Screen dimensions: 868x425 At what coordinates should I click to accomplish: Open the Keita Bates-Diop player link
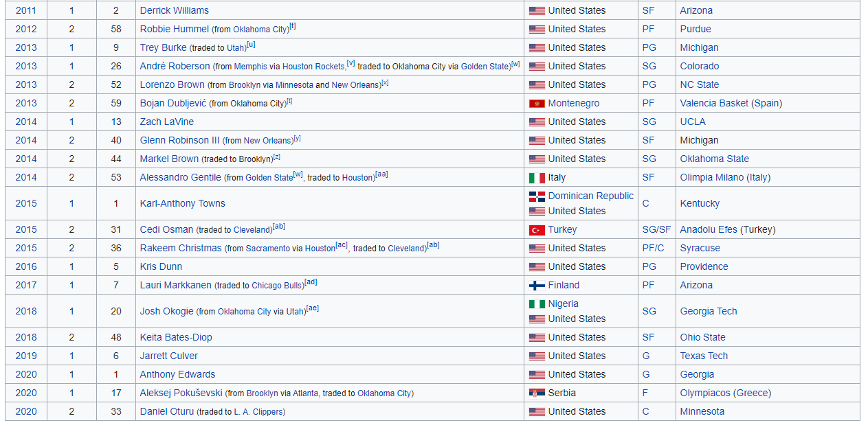[x=176, y=337]
